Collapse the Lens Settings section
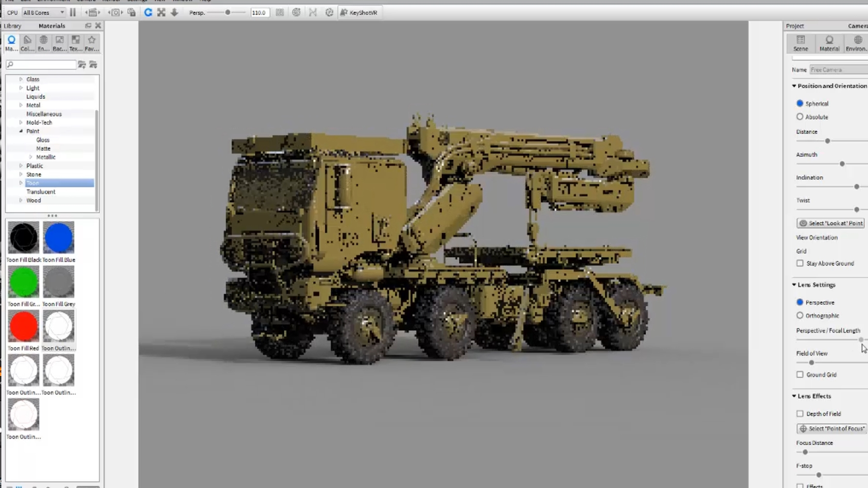Viewport: 868px width, 488px height. [x=794, y=285]
